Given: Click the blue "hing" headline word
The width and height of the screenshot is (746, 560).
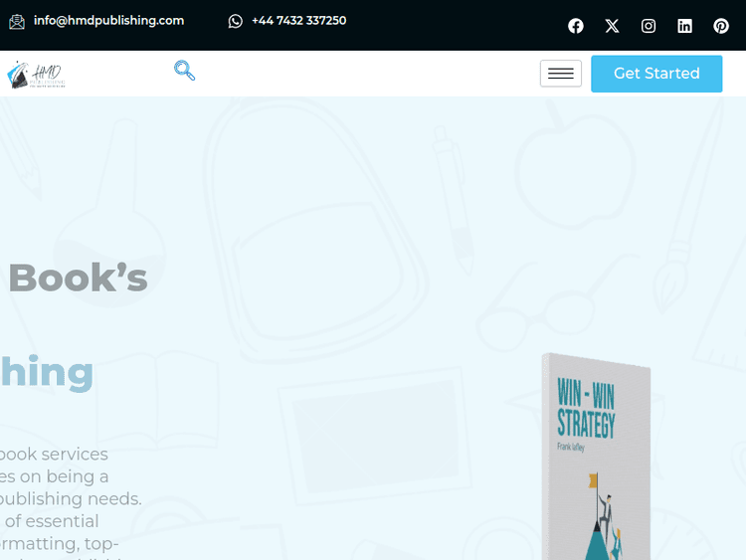Looking at the screenshot, I should pyautogui.click(x=47, y=372).
